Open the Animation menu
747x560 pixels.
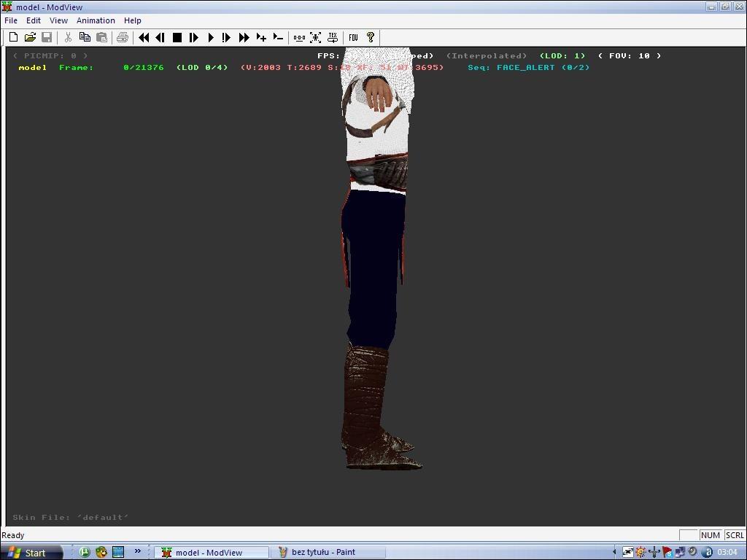[96, 20]
